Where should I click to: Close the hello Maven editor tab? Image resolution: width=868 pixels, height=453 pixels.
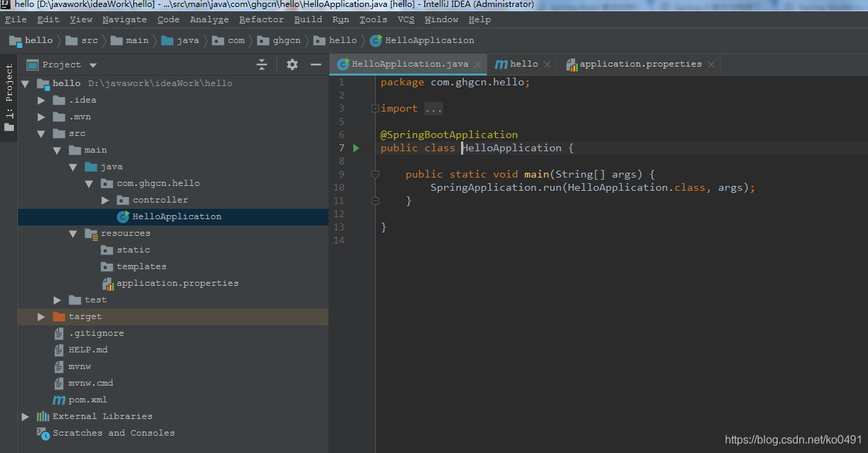tap(547, 65)
